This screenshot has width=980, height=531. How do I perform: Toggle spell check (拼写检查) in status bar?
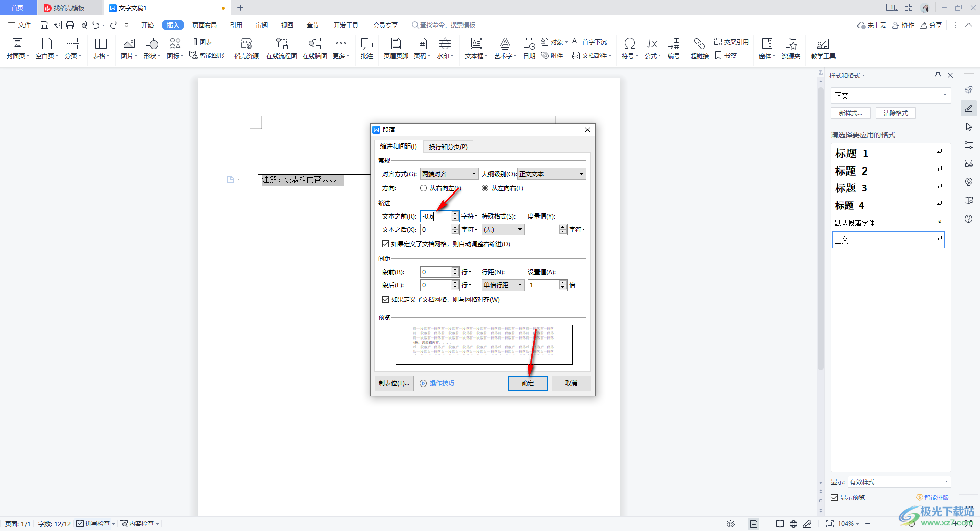(93, 524)
